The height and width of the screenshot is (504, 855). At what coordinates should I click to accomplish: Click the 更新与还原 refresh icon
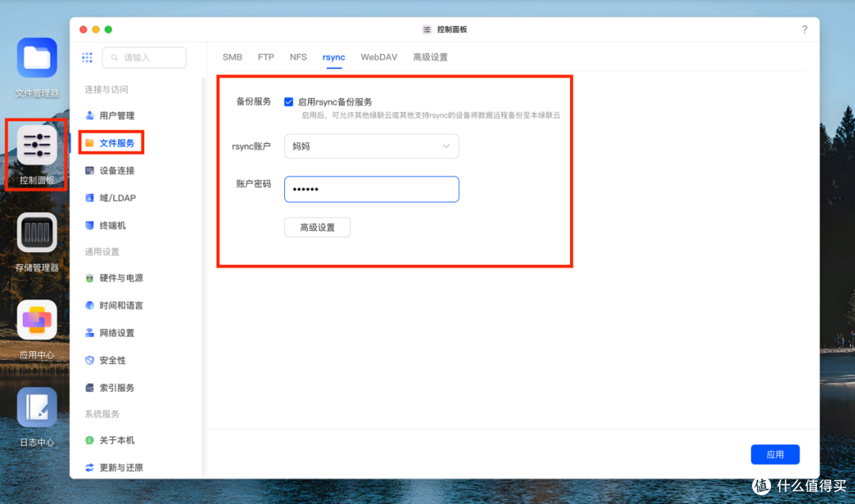89,468
